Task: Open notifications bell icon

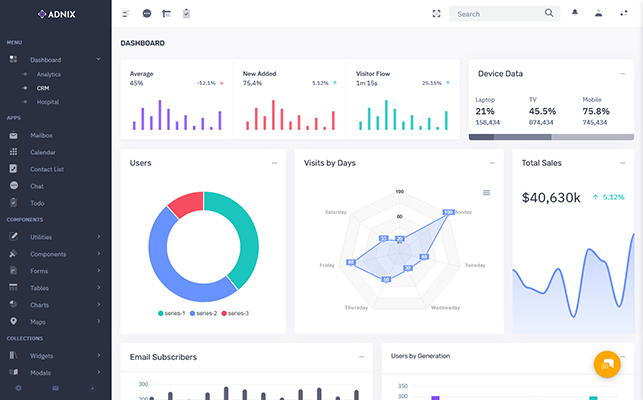Action: pyautogui.click(x=575, y=13)
